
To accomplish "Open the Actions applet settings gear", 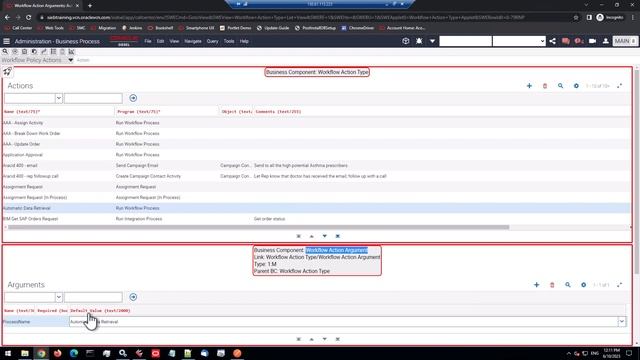I will click(x=576, y=86).
